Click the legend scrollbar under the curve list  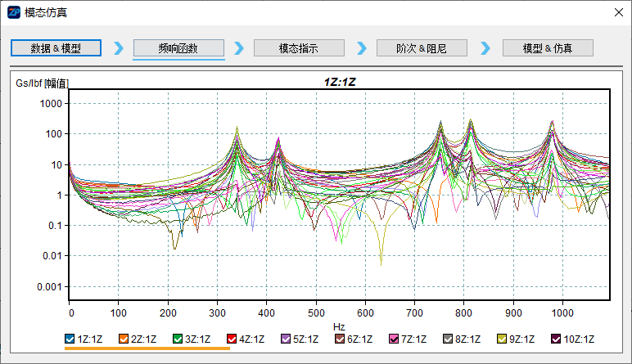147,348
